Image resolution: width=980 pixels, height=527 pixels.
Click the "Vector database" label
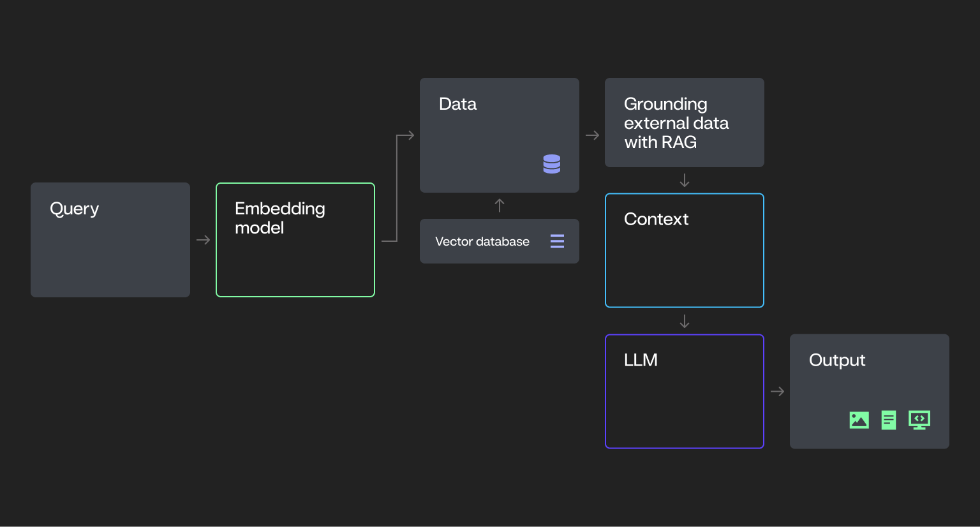(x=482, y=242)
